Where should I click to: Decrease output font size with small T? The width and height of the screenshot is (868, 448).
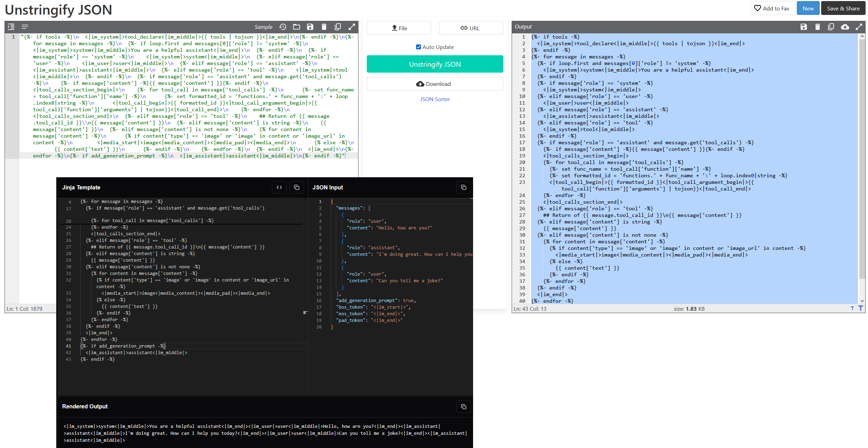(x=852, y=309)
